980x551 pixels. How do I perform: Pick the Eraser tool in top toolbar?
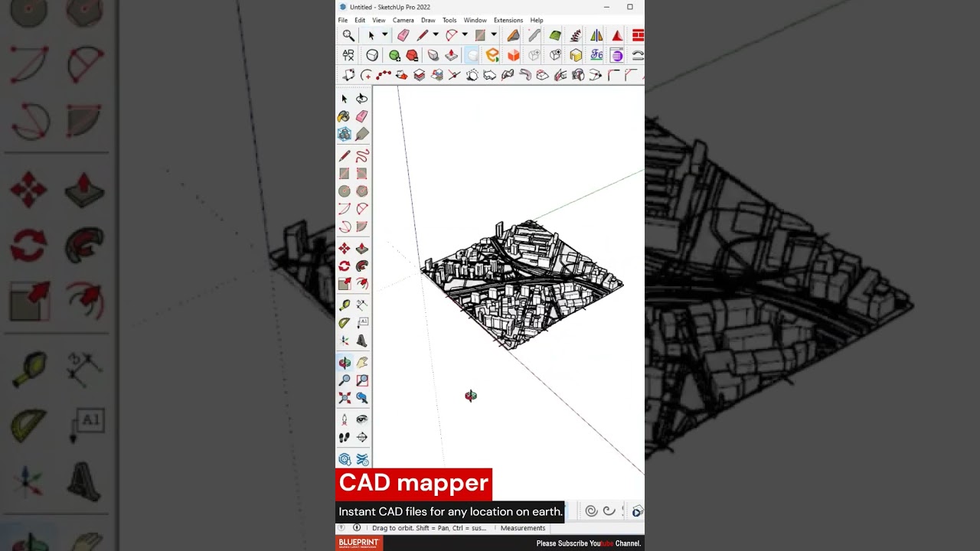point(403,35)
